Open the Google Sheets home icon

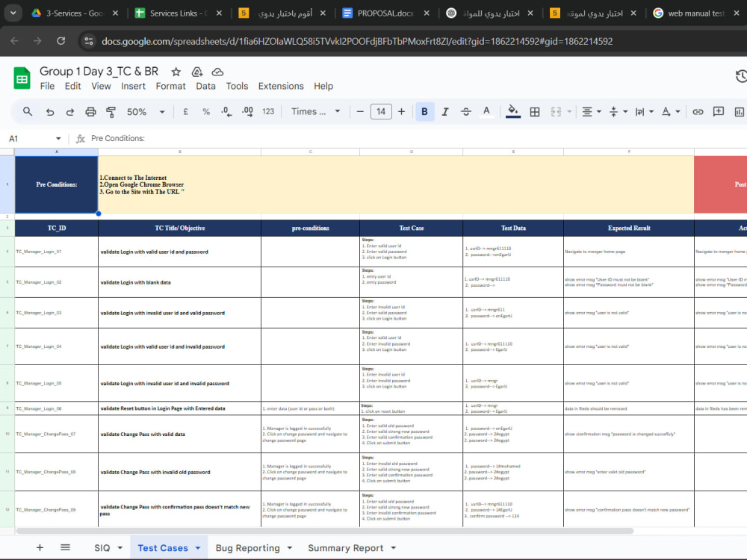point(22,78)
